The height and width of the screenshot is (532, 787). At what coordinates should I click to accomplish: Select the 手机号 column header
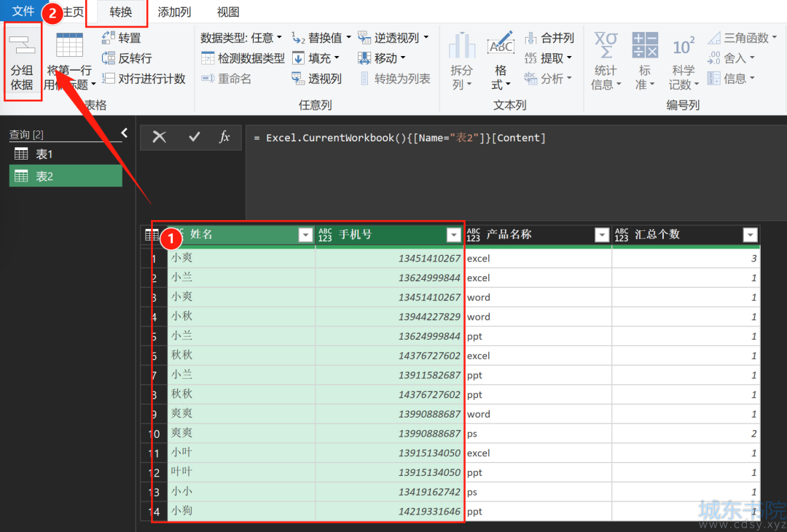(389, 235)
